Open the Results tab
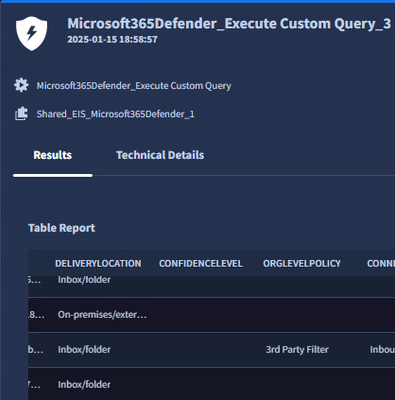Screen dimensions: 395x400 53,155
